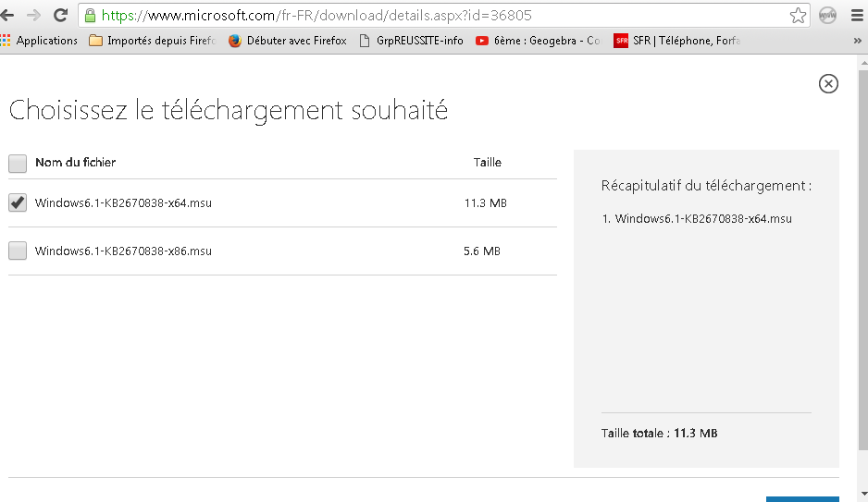Open the Chrome hamburger menu

[855, 16]
